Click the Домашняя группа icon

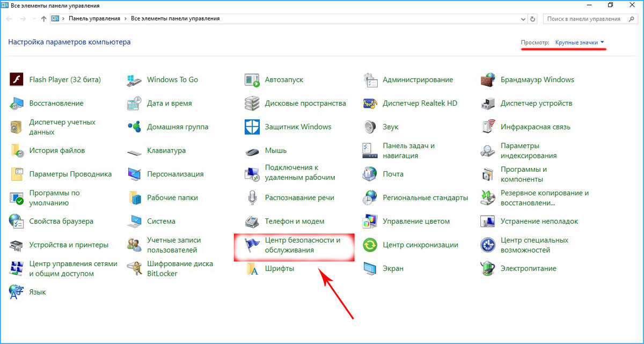pos(134,127)
